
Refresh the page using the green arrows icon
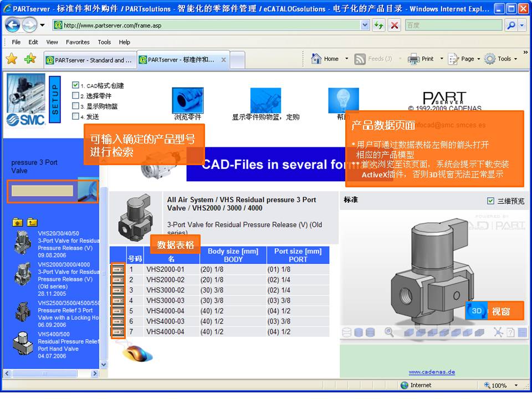pyautogui.click(x=378, y=25)
